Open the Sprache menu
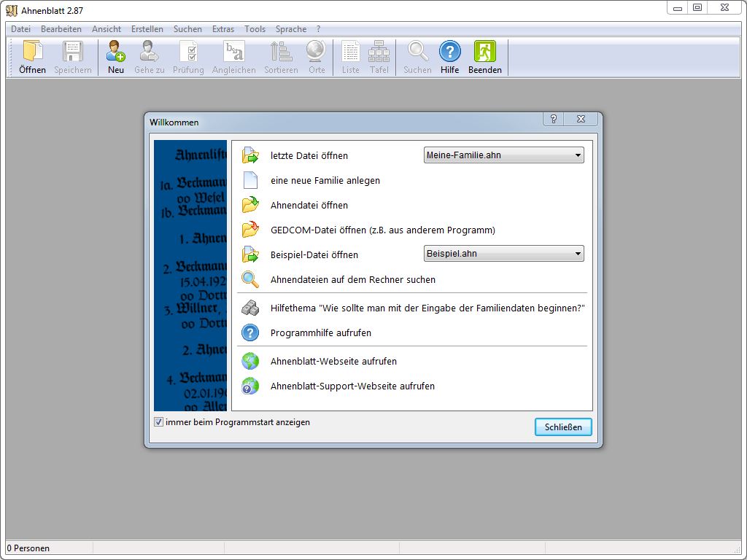 (x=291, y=29)
